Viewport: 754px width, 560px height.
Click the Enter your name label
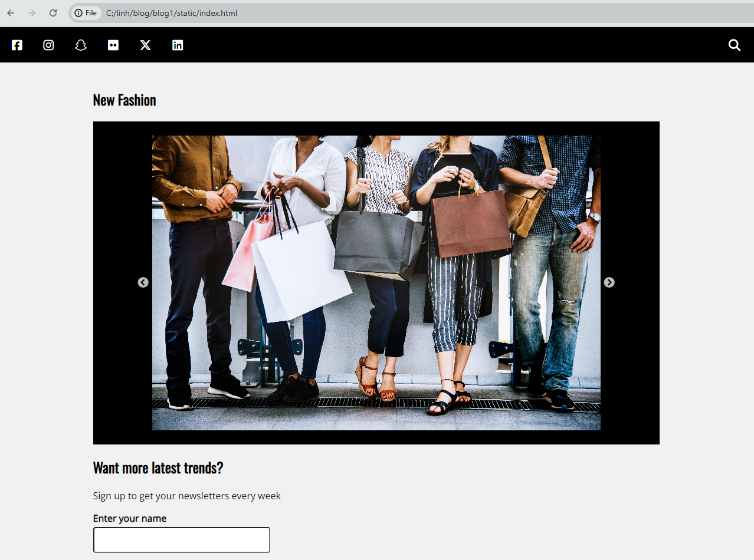point(130,518)
